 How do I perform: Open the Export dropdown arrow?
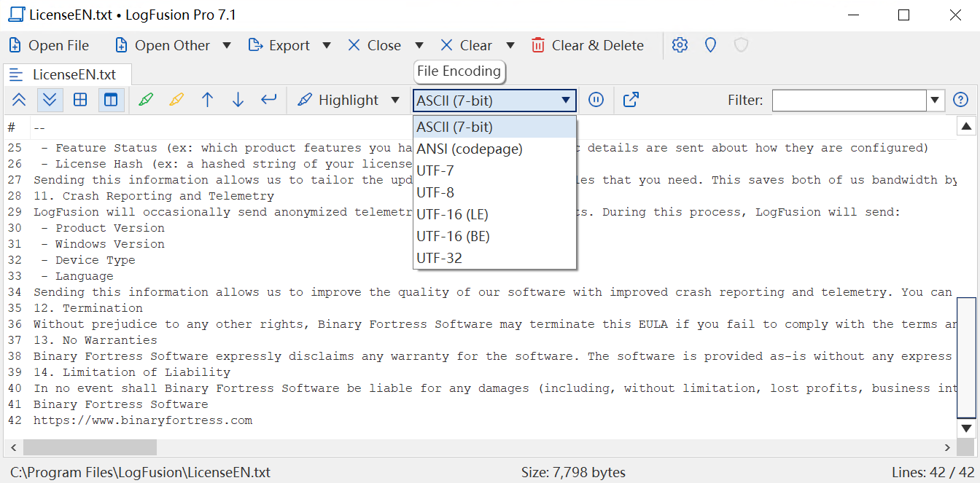(x=327, y=45)
